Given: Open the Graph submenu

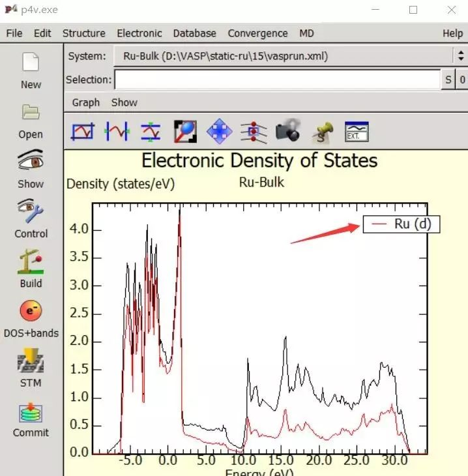Looking at the screenshot, I should [86, 102].
